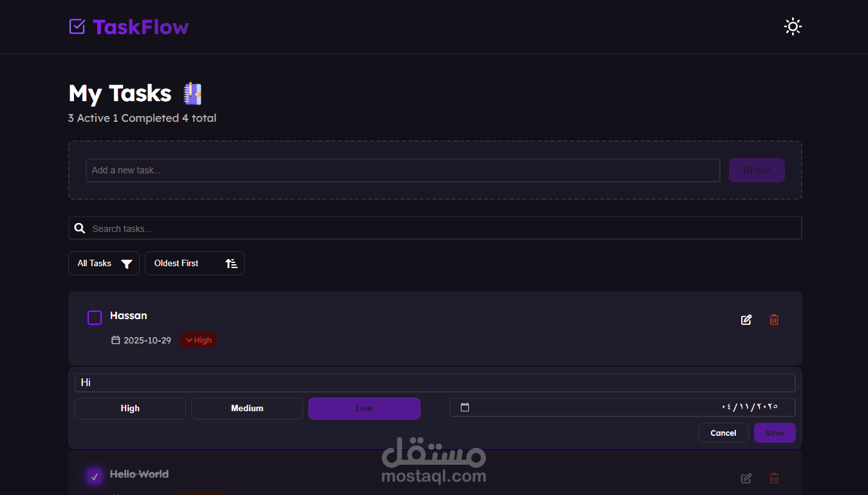Select the High priority option
Screen dimensions: 868x495
tap(130, 408)
